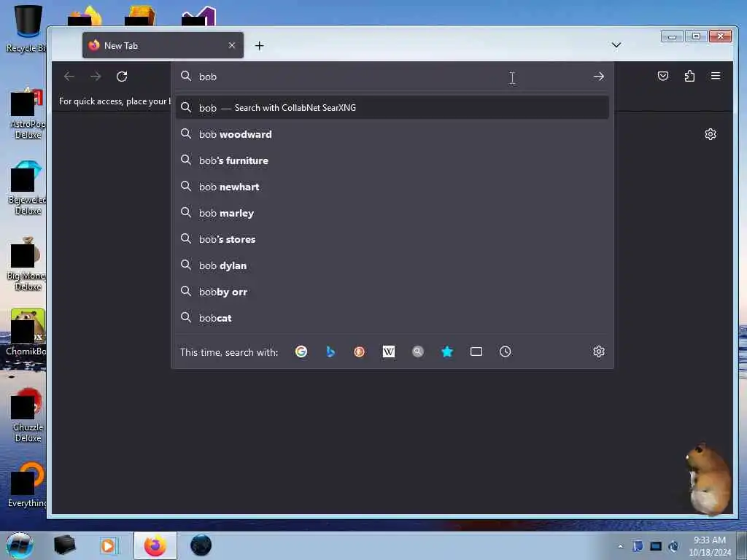Click the Go arrow in address bar
This screenshot has height=560, width=747.
[599, 76]
